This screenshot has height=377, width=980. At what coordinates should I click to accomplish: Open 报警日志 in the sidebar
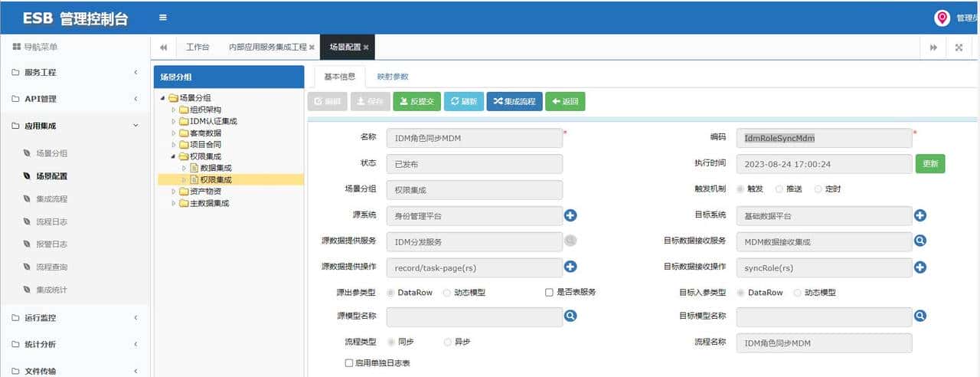[x=51, y=244]
